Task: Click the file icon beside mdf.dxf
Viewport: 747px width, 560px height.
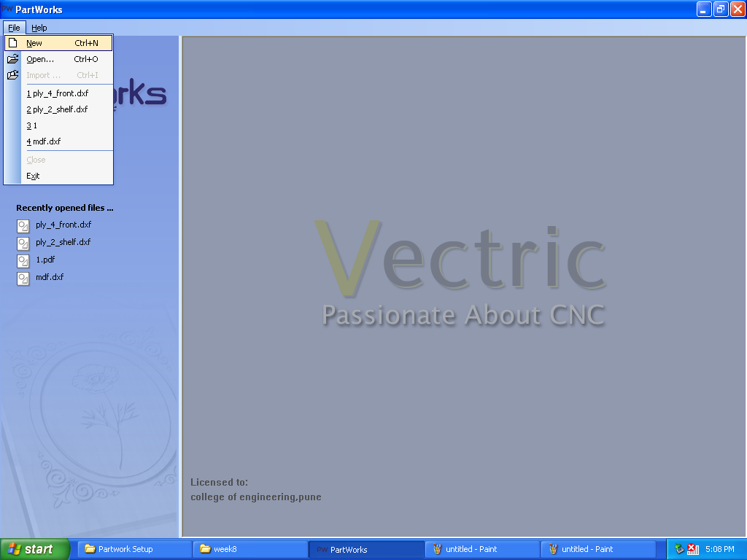Action: (x=23, y=278)
